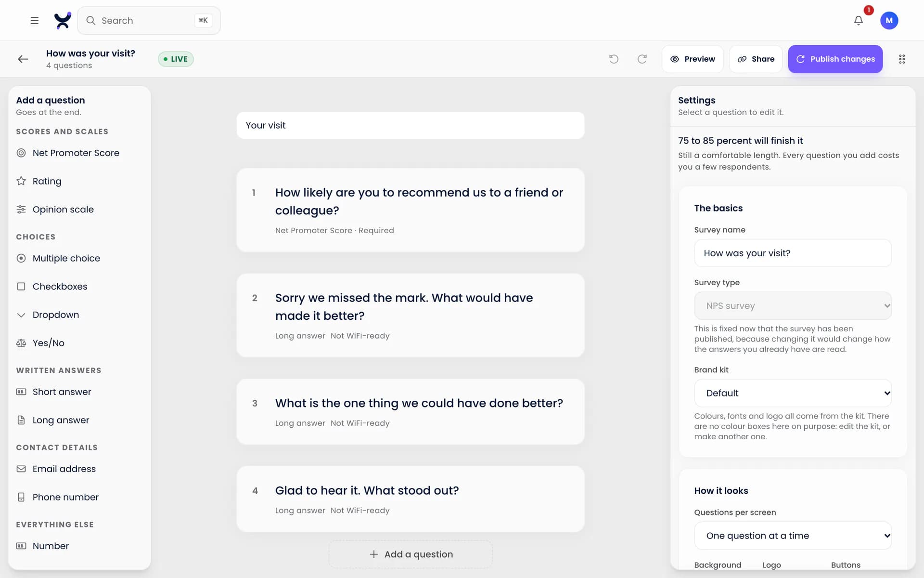This screenshot has height=578, width=924.
Task: Click the dashed Add a question button
Action: [411, 554]
